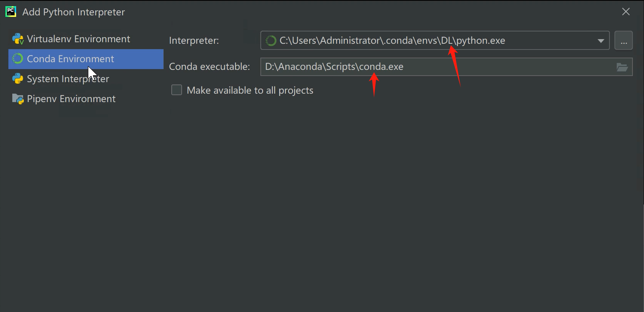The width and height of the screenshot is (644, 312).
Task: Select Conda Environment in the left panel
Action: 70,58
